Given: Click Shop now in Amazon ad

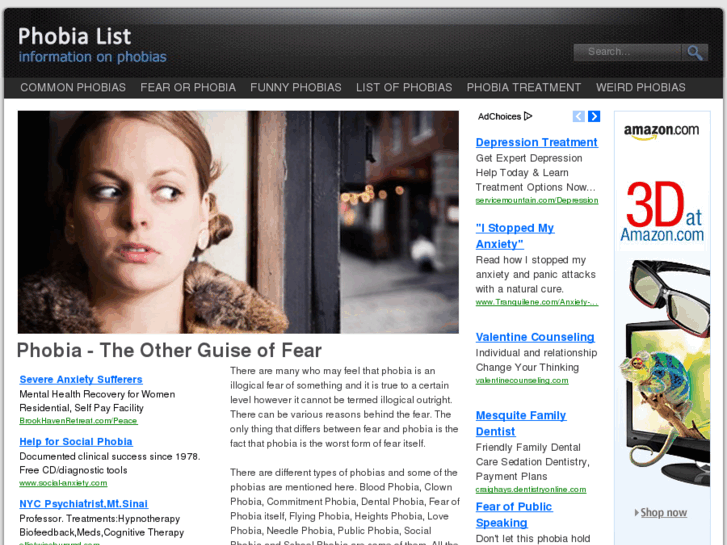Looking at the screenshot, I should [663, 513].
